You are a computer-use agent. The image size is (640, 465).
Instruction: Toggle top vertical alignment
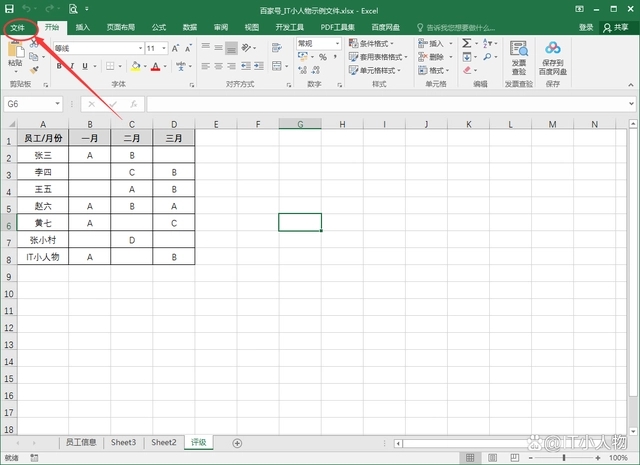206,48
